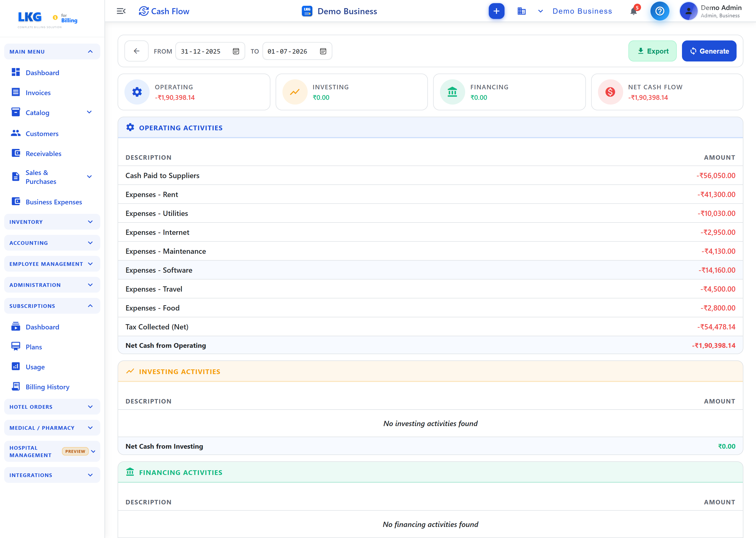756x538 pixels.
Task: Open the TO date calendar picker icon
Action: (x=323, y=51)
